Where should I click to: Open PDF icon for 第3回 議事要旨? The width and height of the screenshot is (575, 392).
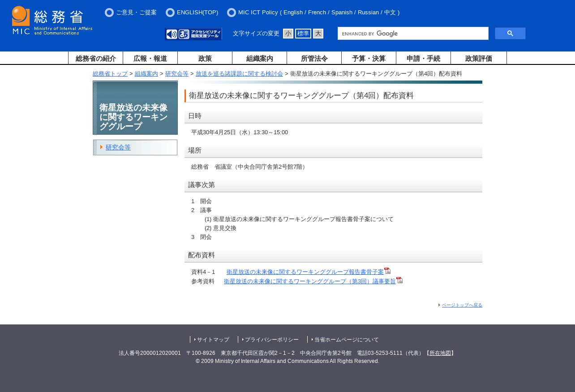pyautogui.click(x=399, y=280)
